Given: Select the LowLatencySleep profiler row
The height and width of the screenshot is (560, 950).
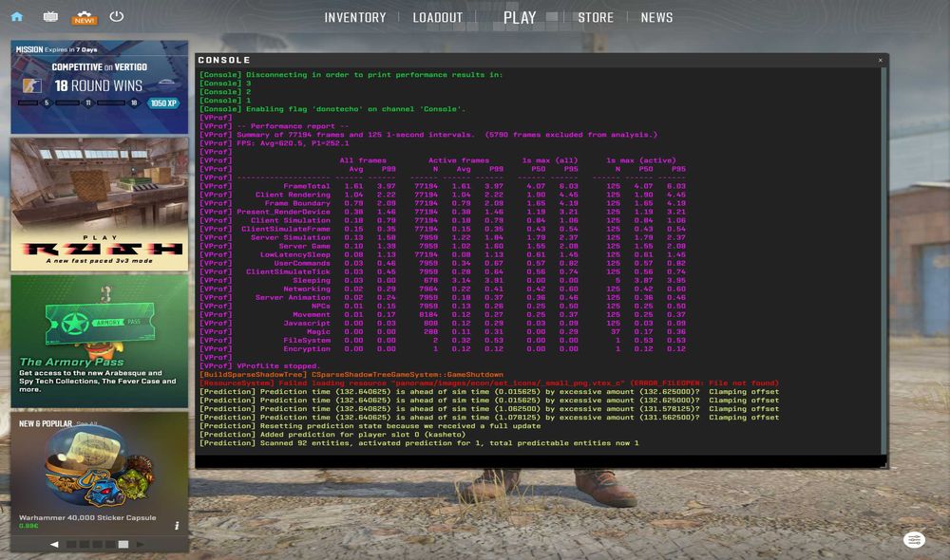Looking at the screenshot, I should pos(443,255).
